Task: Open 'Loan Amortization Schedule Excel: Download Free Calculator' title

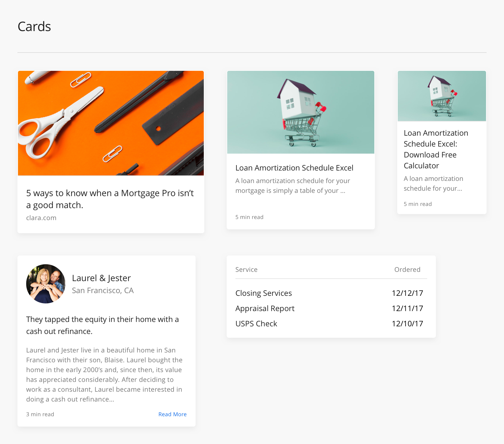Action: pyautogui.click(x=436, y=149)
